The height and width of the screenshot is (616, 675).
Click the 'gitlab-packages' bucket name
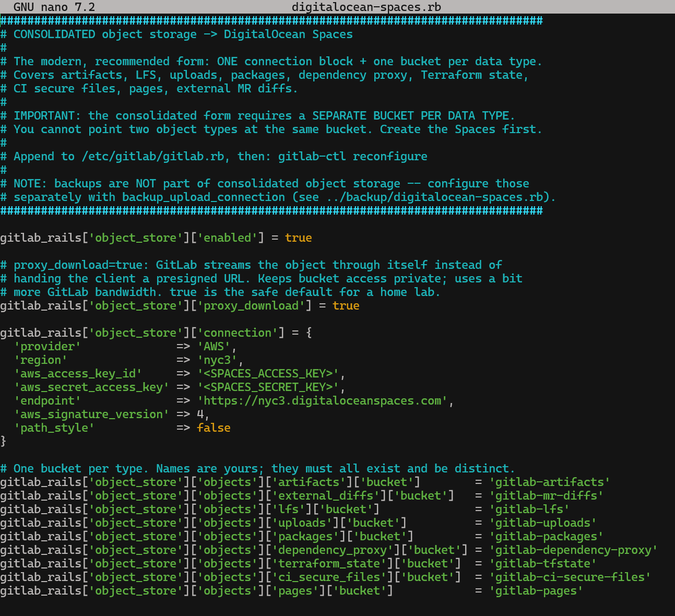click(x=546, y=537)
